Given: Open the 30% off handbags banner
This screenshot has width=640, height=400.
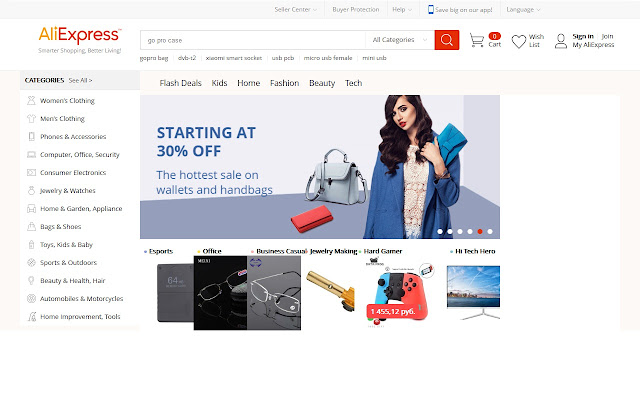Looking at the screenshot, I should 320,167.
